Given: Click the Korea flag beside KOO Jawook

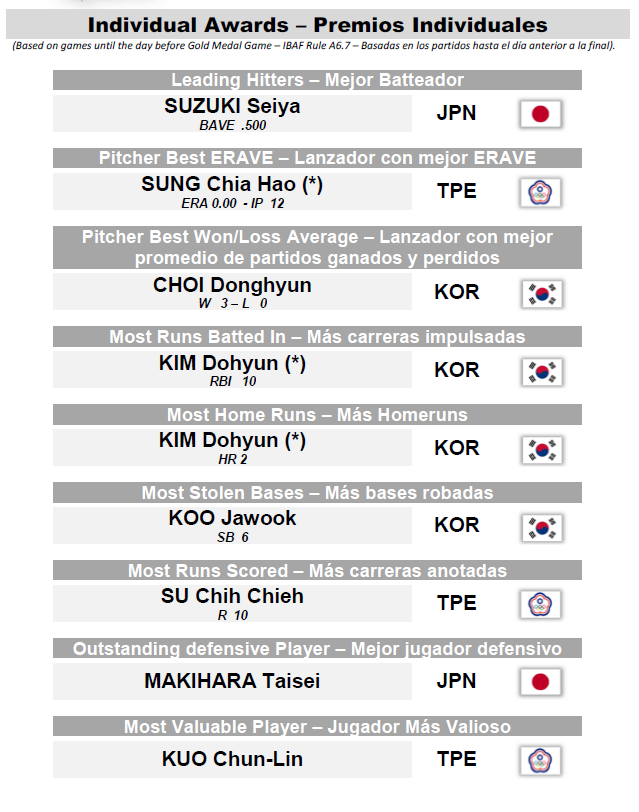Looking at the screenshot, I should [x=542, y=528].
